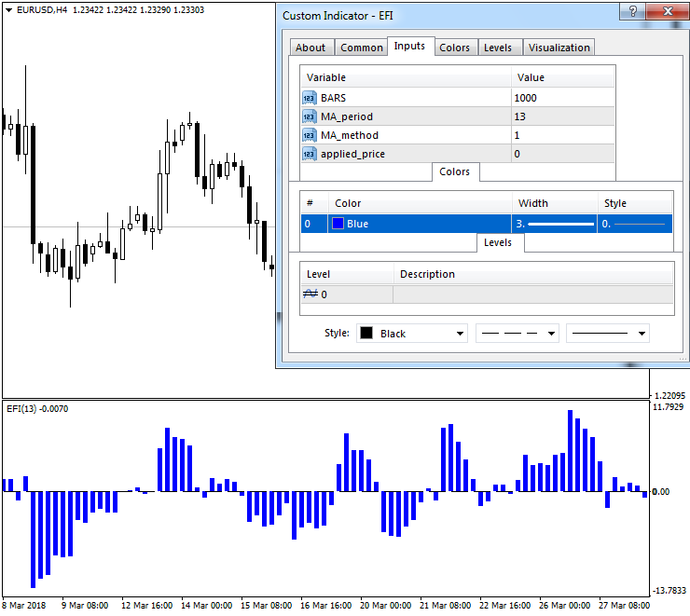Select the MA_period variable name
Viewport: 690px width, 616px height.
pos(347,116)
